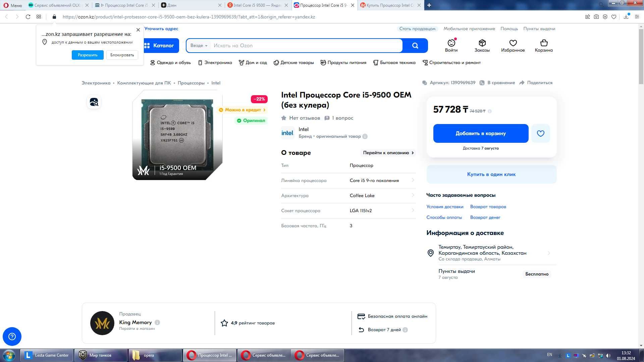Open the Войти login icon
Image resolution: width=644 pixels, height=362 pixels.
pyautogui.click(x=451, y=46)
